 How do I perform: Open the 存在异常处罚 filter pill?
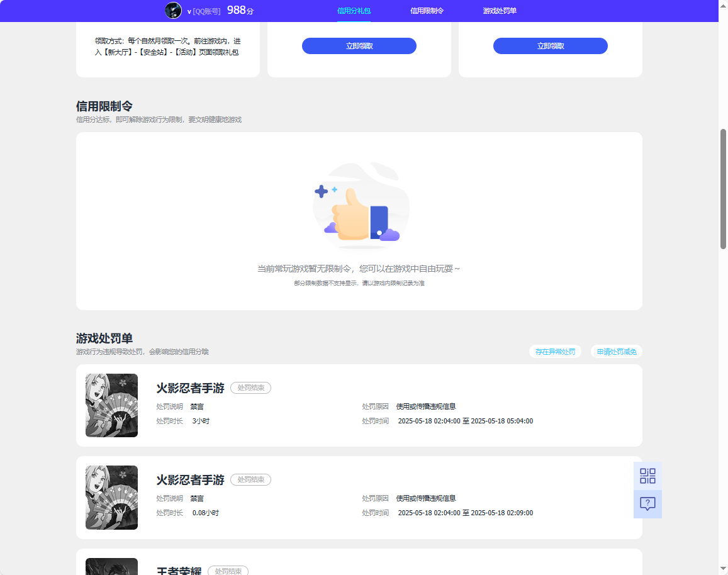click(555, 352)
